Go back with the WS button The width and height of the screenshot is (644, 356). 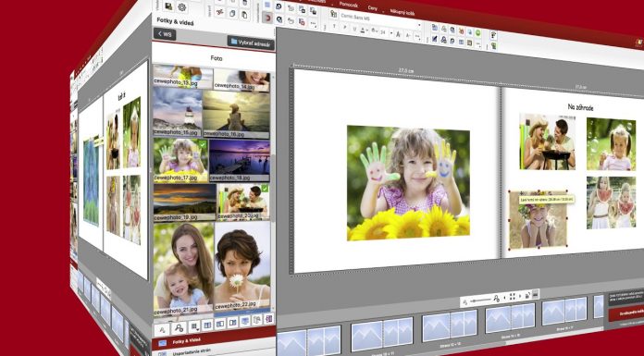pyautogui.click(x=165, y=34)
